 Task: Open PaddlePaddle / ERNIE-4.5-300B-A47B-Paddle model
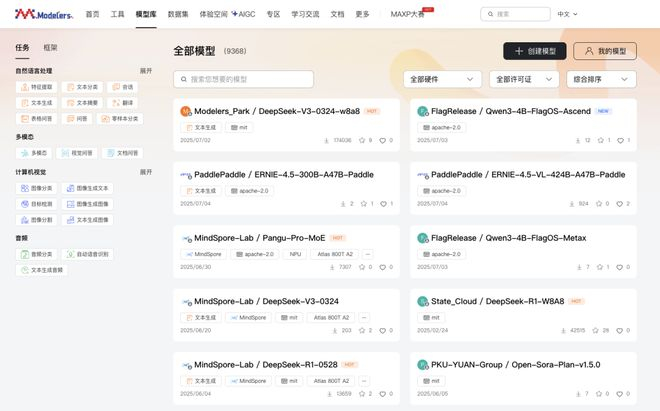[x=284, y=175]
